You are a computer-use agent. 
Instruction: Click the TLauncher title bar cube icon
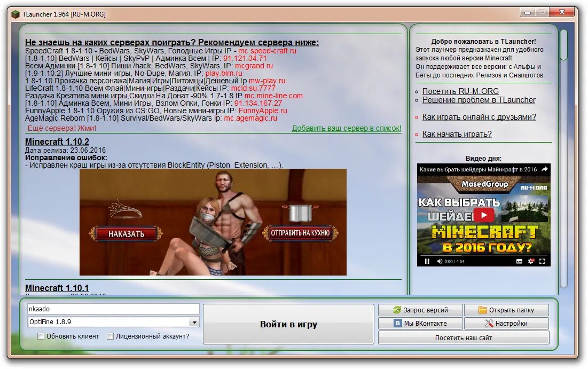15,14
